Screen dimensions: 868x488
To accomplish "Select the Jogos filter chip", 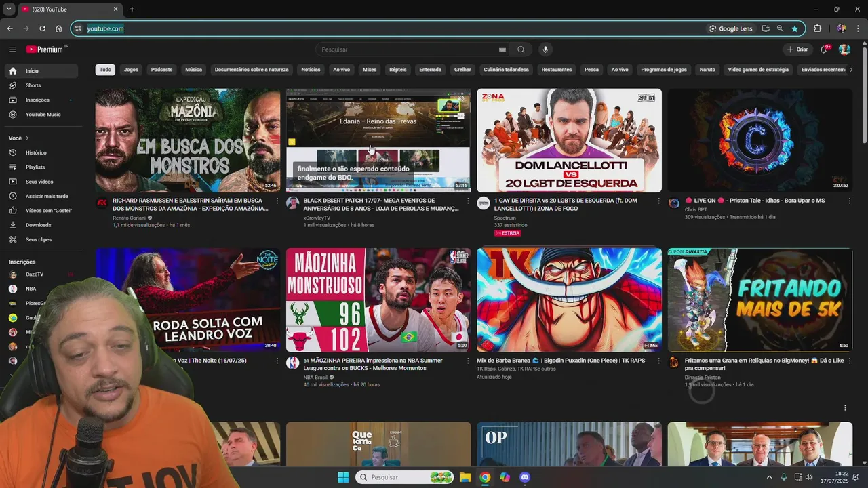I will pos(131,70).
